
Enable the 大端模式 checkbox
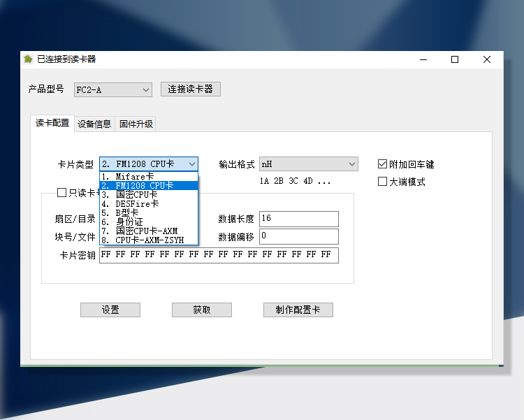coord(382,182)
